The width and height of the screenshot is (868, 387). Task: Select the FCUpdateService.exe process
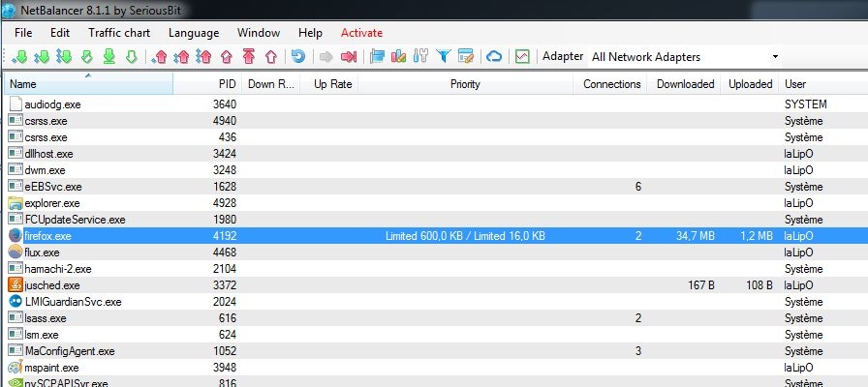(436, 220)
